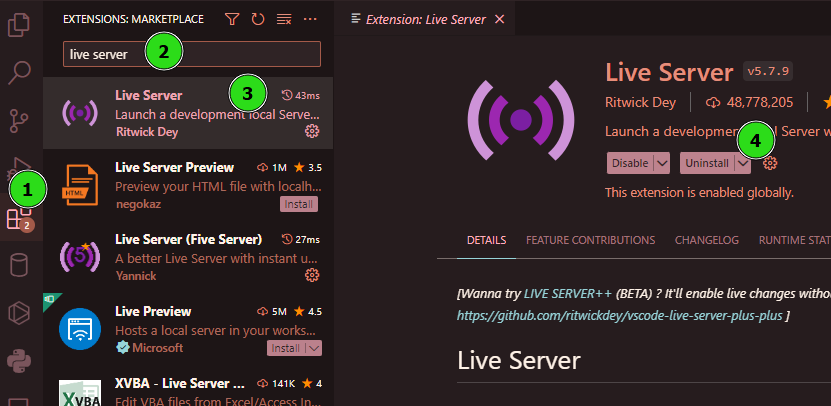The height and width of the screenshot is (406, 831).
Task: Click the live server search box
Action: [192, 54]
